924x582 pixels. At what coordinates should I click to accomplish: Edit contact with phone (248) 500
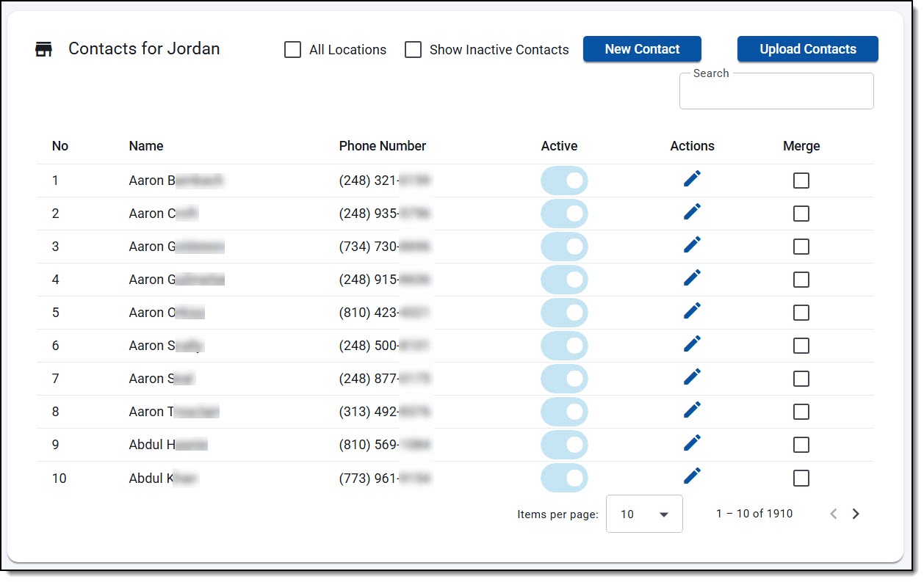[692, 343]
